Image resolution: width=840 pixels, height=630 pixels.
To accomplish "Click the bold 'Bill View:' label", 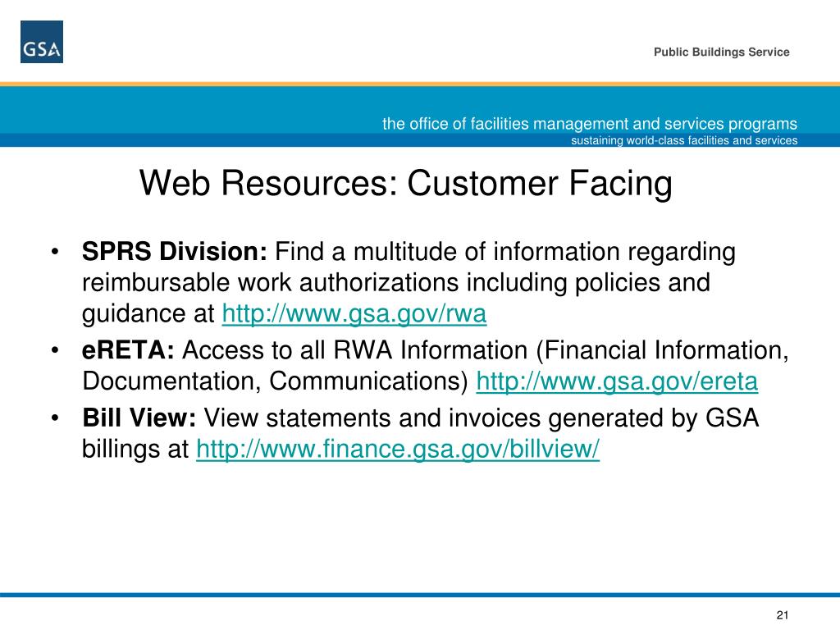I will coord(139,418).
